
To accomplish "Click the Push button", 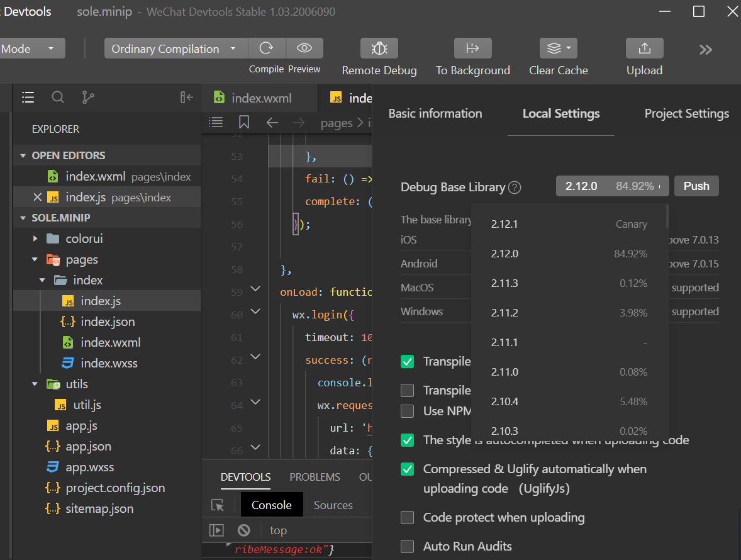I will click(696, 186).
